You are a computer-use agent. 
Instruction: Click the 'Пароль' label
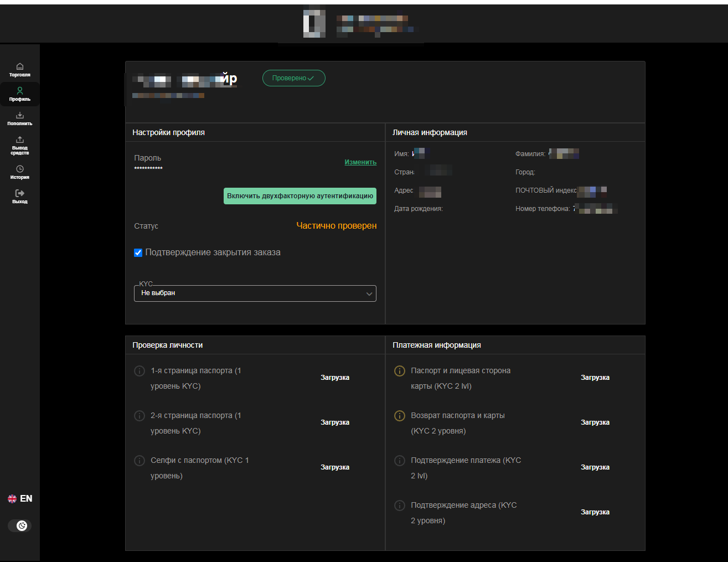[x=147, y=158]
